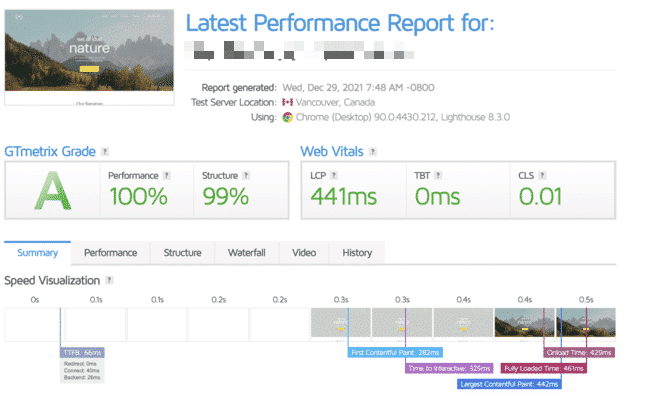649x415 pixels.
Task: Click the help icon next to Structure score
Action: pos(246,175)
